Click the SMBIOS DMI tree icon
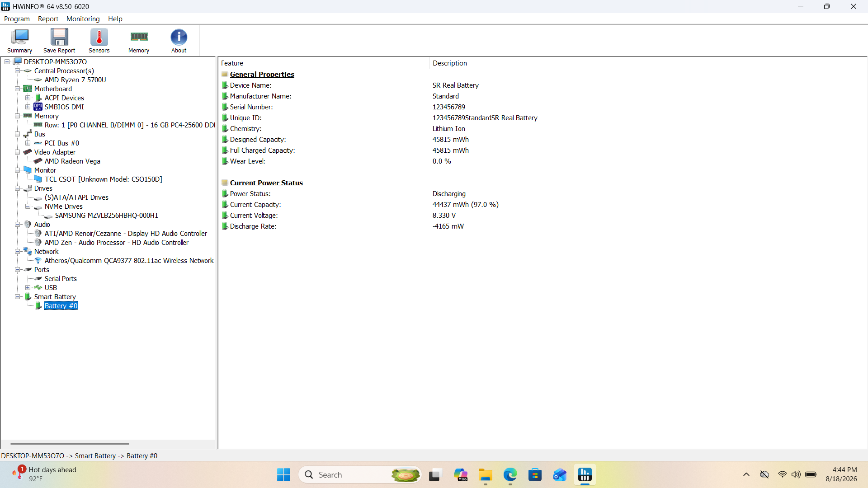This screenshot has width=868, height=488. click(x=38, y=107)
